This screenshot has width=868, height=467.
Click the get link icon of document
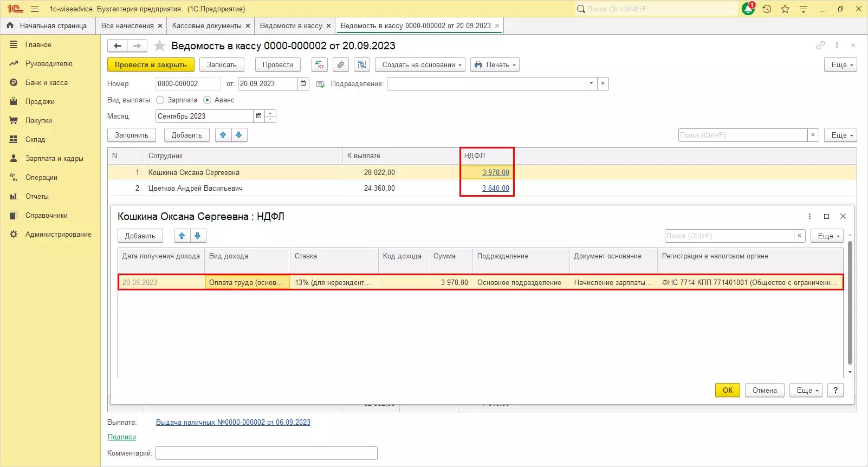click(820, 46)
